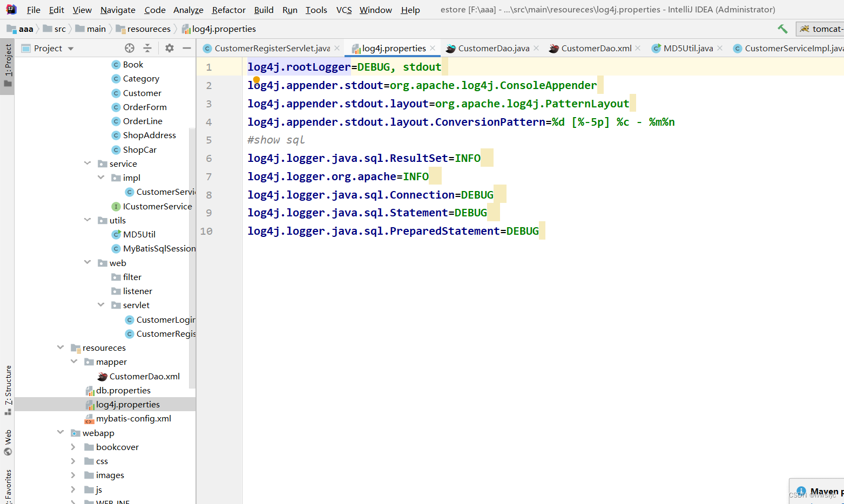Click the src breadcrumb
This screenshot has height=504, width=844.
[55, 29]
